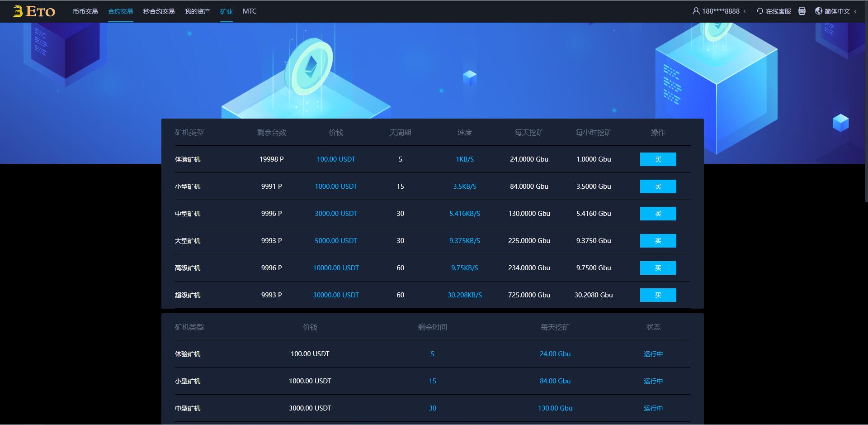Expand the 简体中文 language dropdown arrow
The image size is (868, 425).
tap(855, 11)
